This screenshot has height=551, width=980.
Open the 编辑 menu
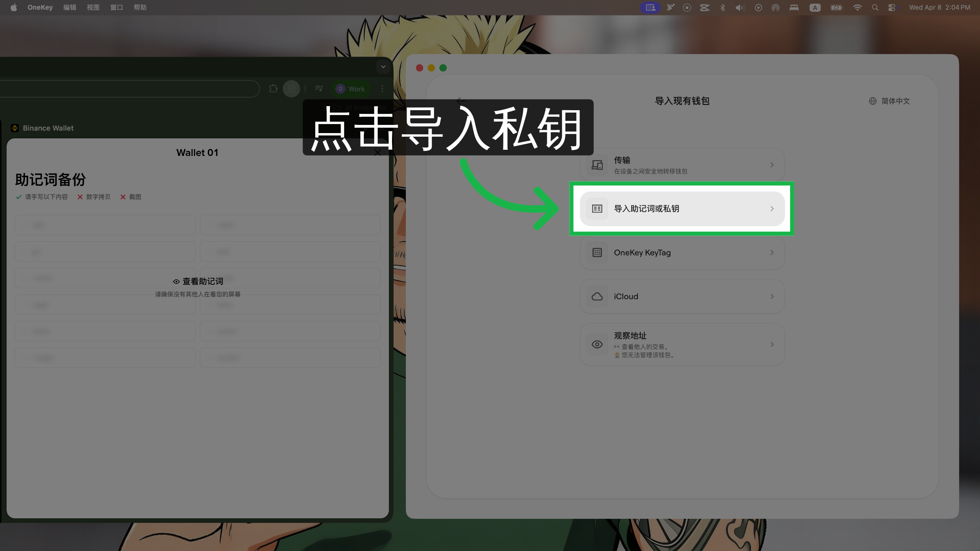click(70, 7)
